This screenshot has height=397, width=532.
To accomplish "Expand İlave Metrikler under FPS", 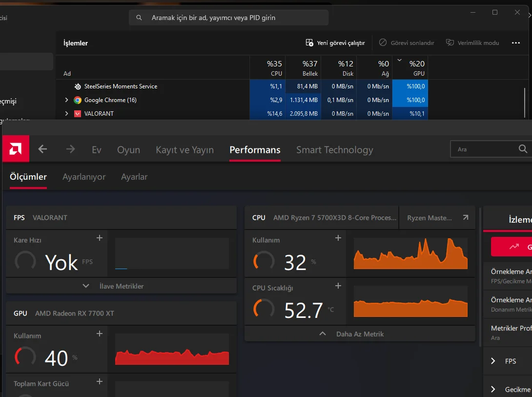I will (x=115, y=286).
